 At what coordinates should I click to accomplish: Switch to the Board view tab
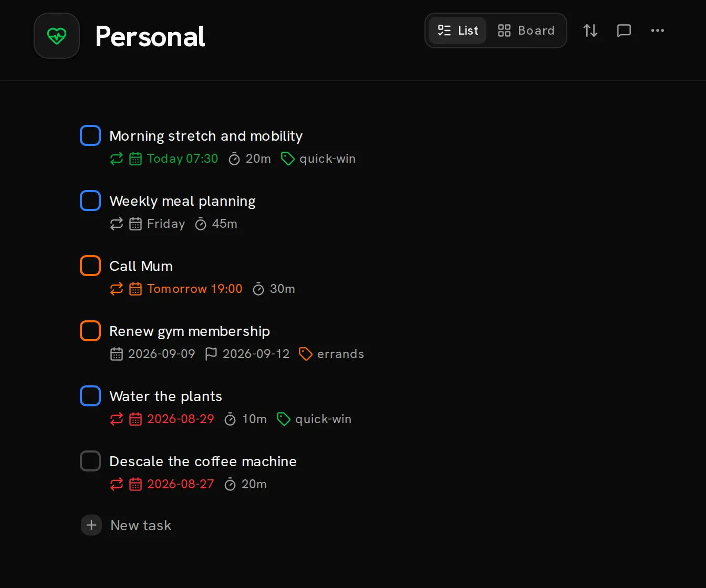click(526, 30)
